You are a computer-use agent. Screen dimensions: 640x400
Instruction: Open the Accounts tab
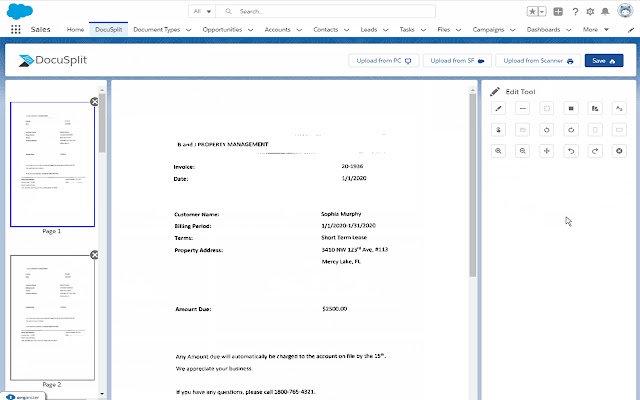click(x=278, y=29)
